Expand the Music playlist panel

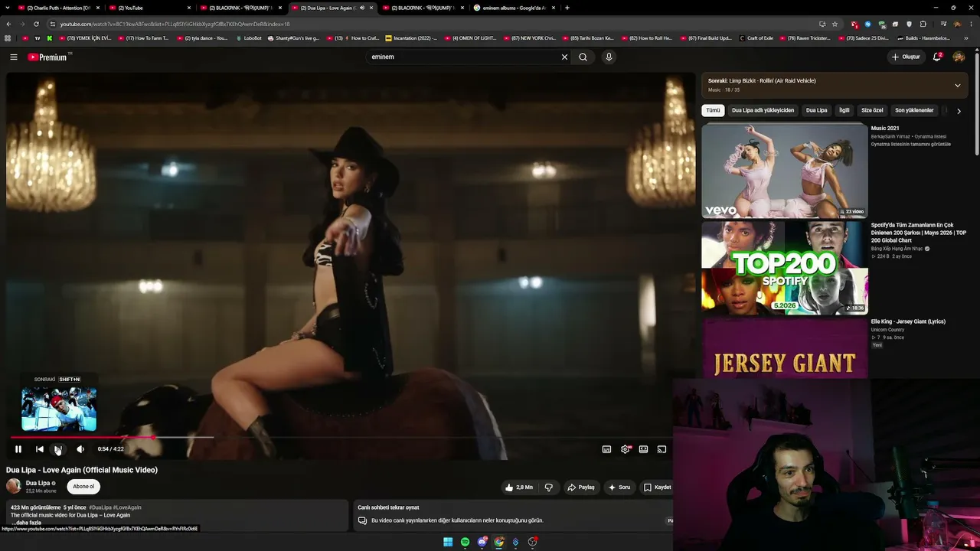tap(957, 85)
